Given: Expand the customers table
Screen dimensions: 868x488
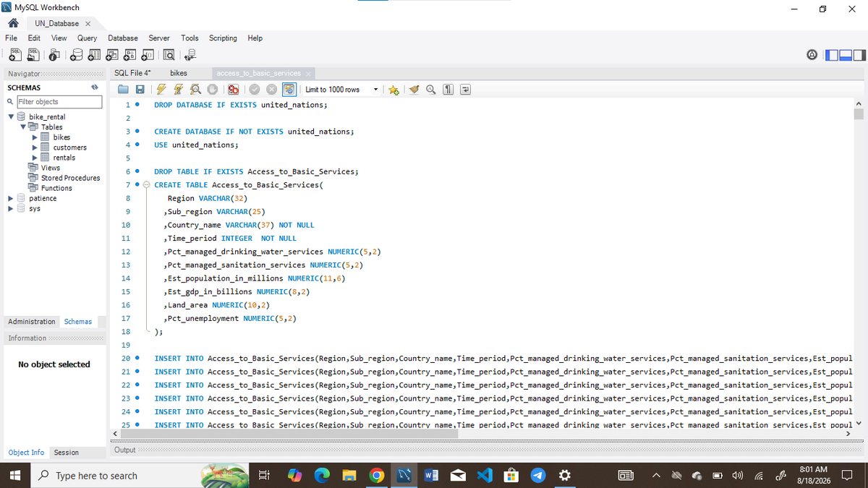Looking at the screenshot, I should 35,147.
